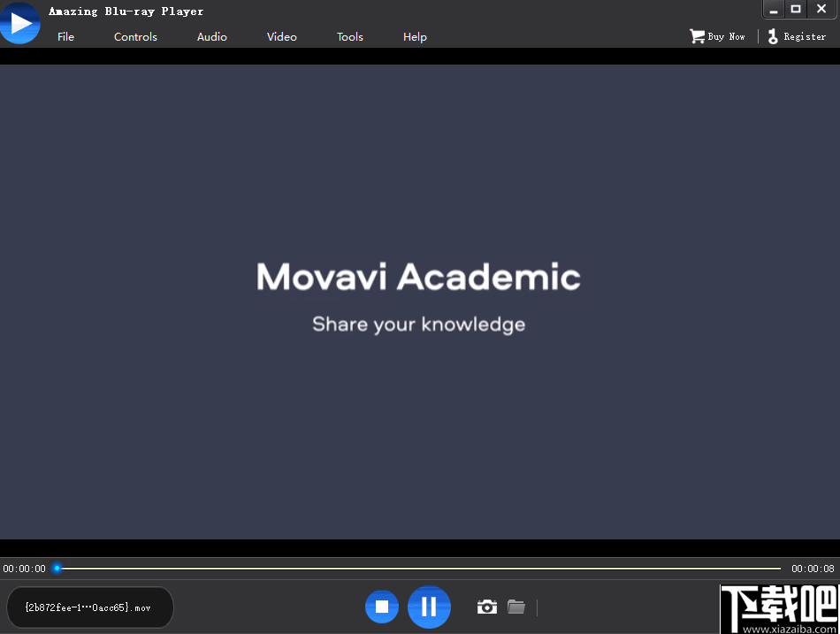The width and height of the screenshot is (840, 634).
Task: Click the file name {2b872fee-1···0acc65}.mov
Action: [88, 607]
